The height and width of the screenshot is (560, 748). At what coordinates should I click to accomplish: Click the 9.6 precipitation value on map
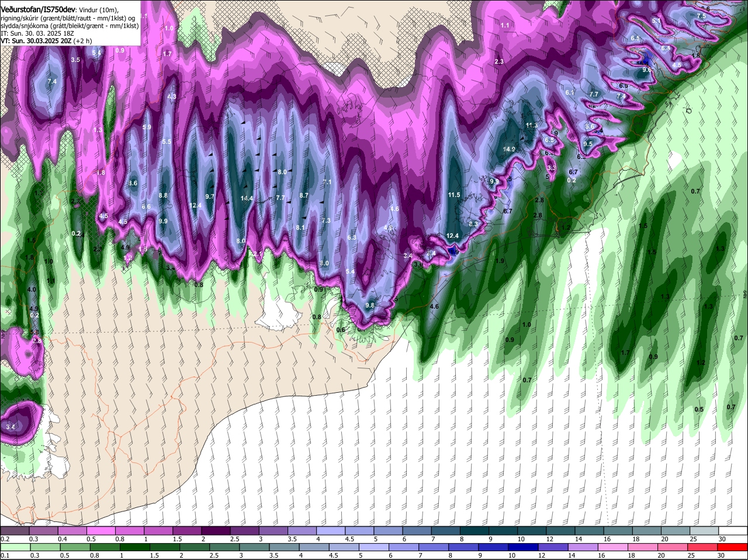point(647,70)
